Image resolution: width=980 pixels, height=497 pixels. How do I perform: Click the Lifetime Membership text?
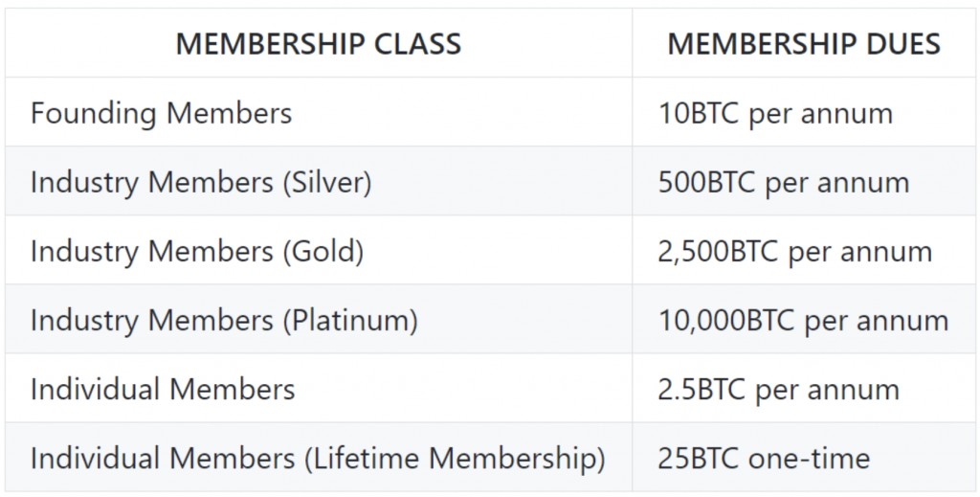click(454, 458)
